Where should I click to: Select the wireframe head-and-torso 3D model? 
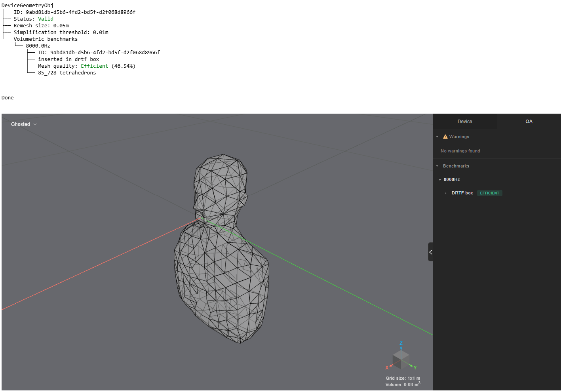coord(222,249)
